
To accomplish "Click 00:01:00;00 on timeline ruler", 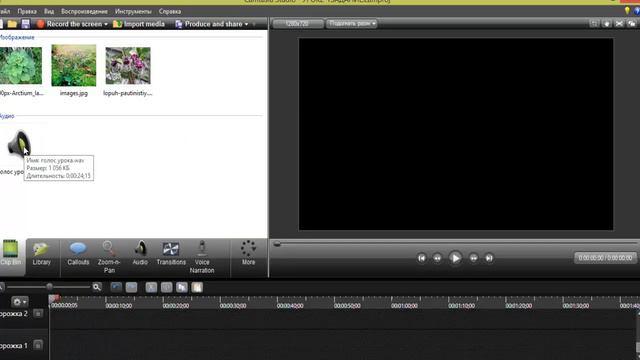I will (404, 306).
